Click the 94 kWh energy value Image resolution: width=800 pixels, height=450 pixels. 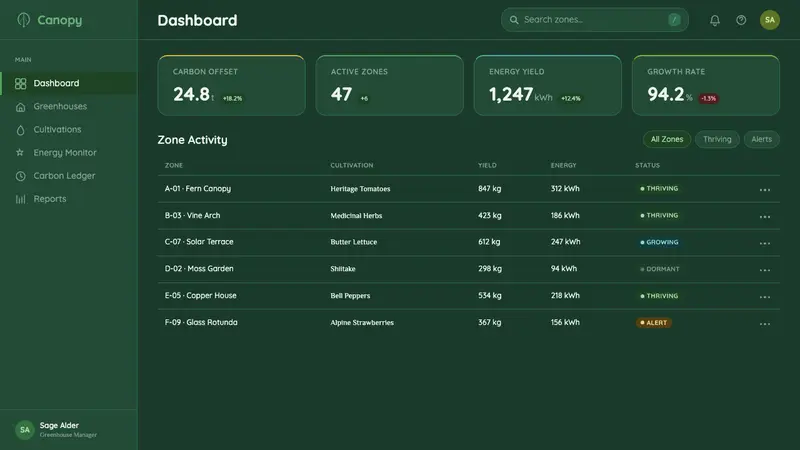coord(564,269)
